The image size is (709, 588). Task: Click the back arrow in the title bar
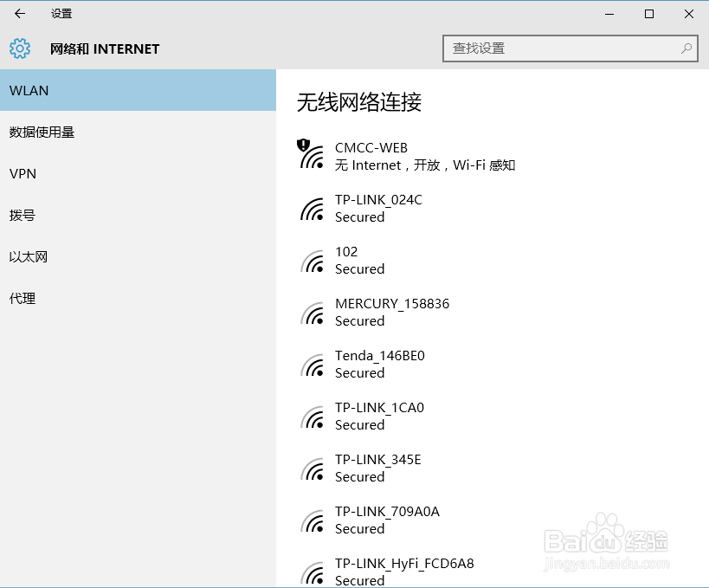19,14
